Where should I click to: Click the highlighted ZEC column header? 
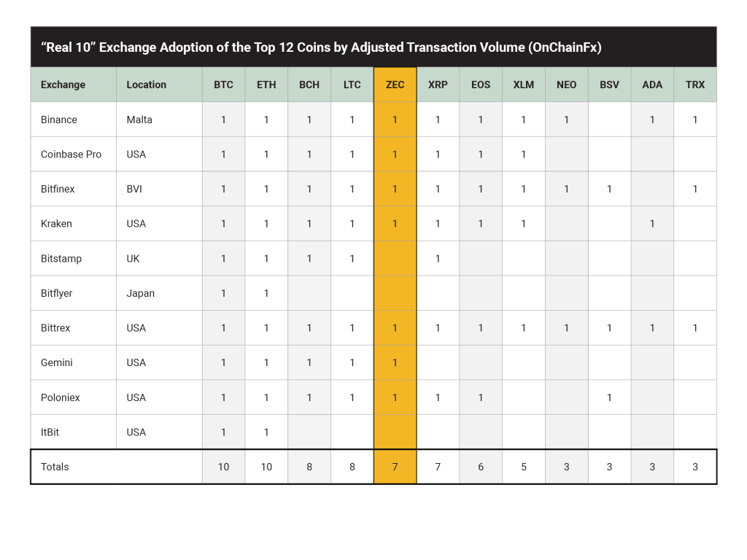[395, 85]
